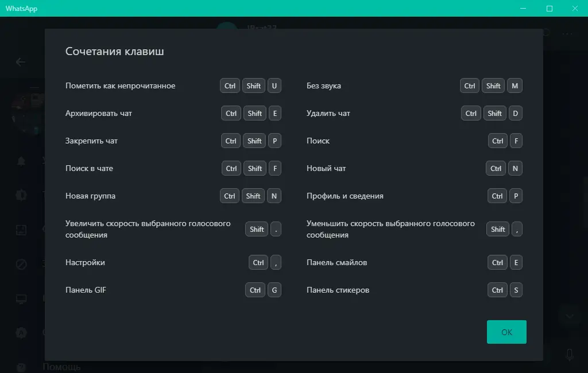The image size is (588, 373).
Task: Click the back arrow in the settings sidebar
Action: coord(21,62)
